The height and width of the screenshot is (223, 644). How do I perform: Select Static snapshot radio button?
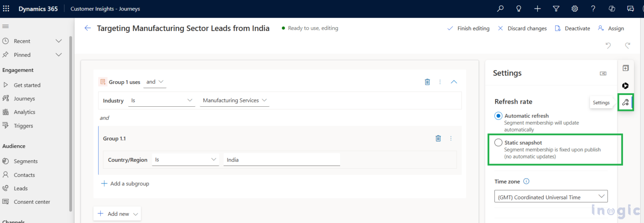click(498, 143)
